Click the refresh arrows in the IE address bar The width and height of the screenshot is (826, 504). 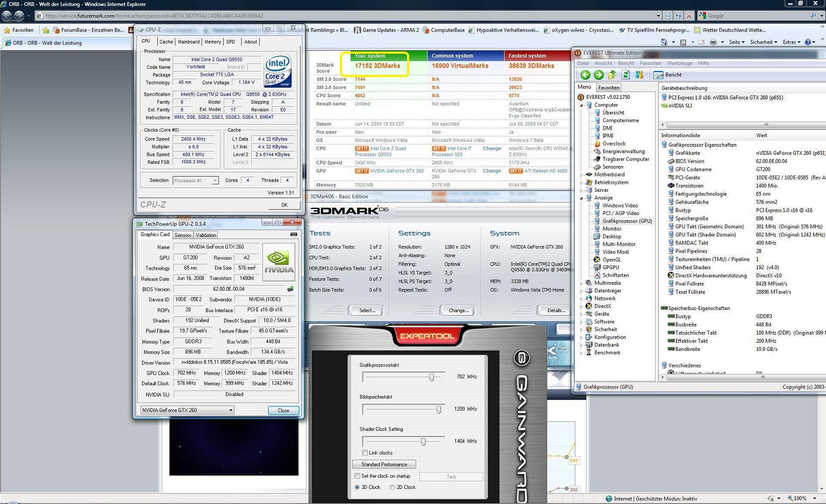(x=678, y=16)
